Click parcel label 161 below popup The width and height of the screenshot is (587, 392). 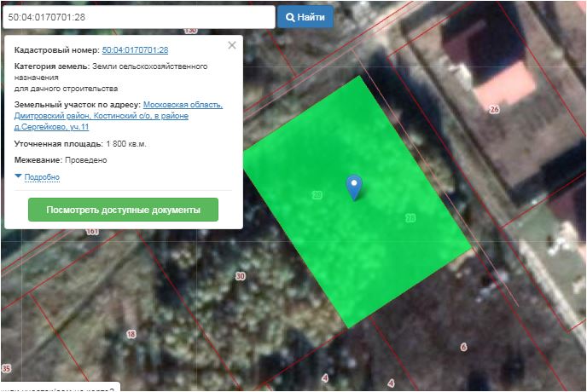click(x=92, y=232)
